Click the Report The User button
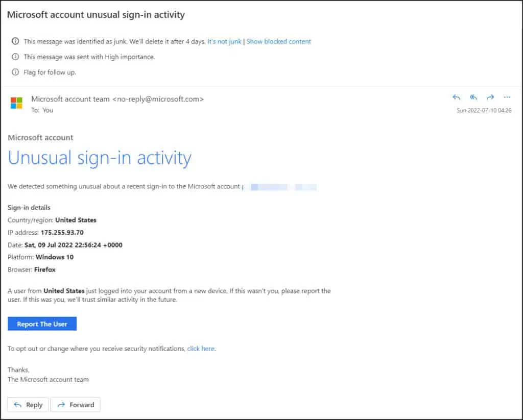523x420 pixels. [42, 324]
